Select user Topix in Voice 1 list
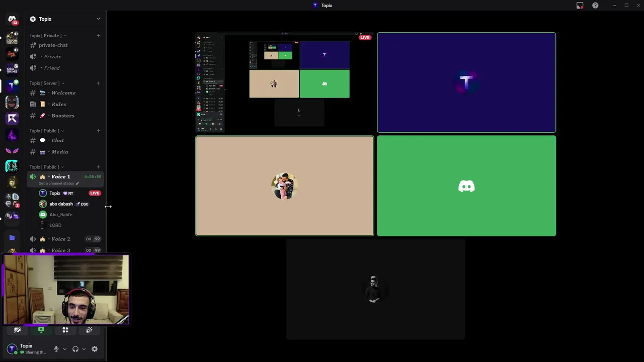Viewport: 644px width, 362px height. tap(70, 193)
